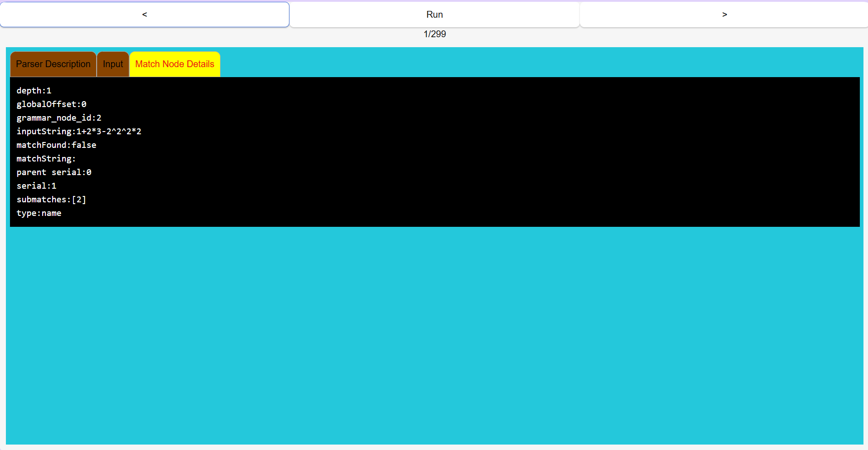The height and width of the screenshot is (450, 868).
Task: Click the matchString field
Action: [46, 158]
